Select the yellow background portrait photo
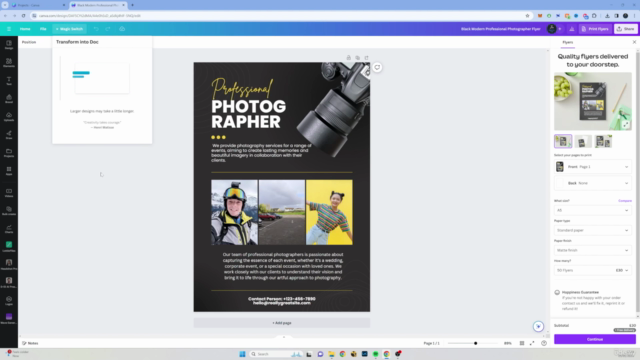 [x=329, y=212]
